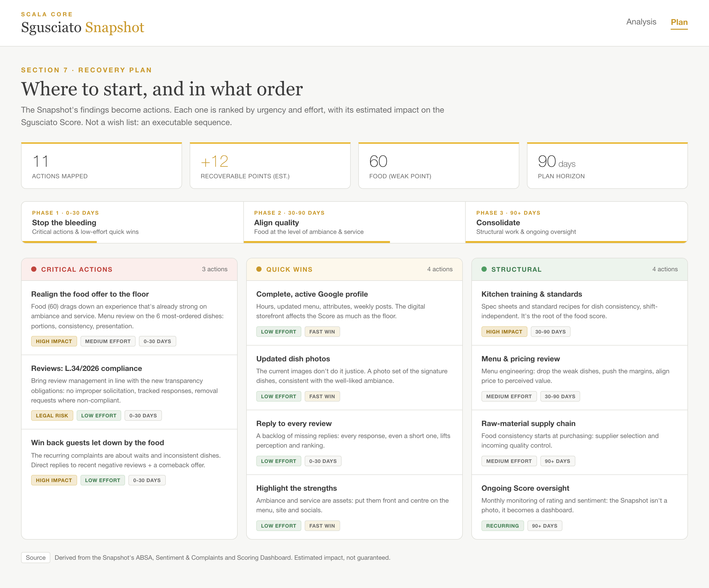Click Low Effort tag under Google profile

(279, 332)
